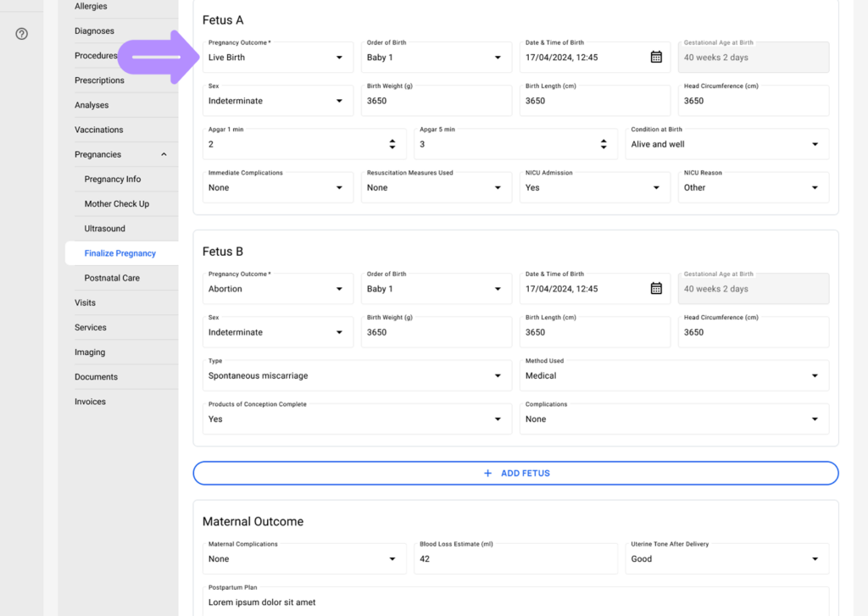Click the Postpartum Plan text field
This screenshot has height=616, width=868.
click(515, 601)
